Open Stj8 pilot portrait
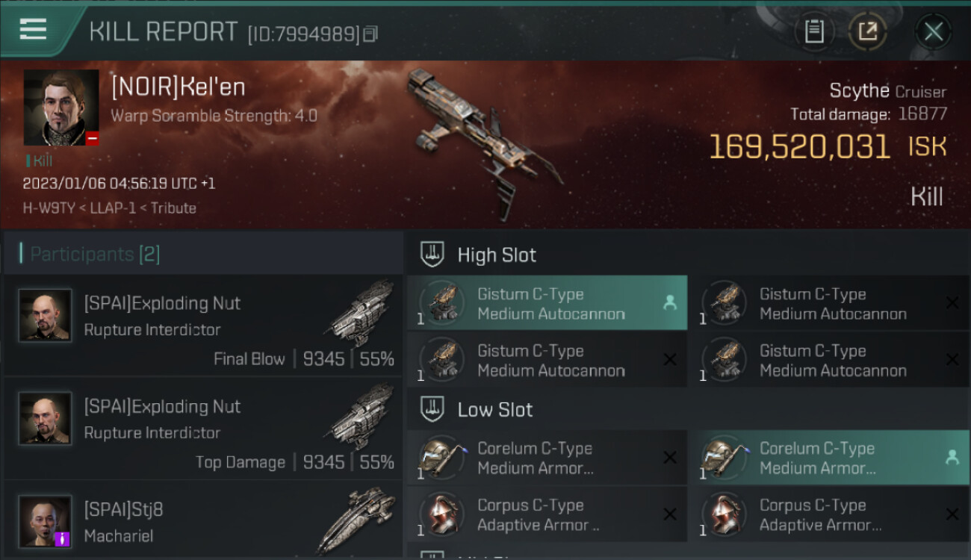The height and width of the screenshot is (560, 971). click(x=45, y=520)
